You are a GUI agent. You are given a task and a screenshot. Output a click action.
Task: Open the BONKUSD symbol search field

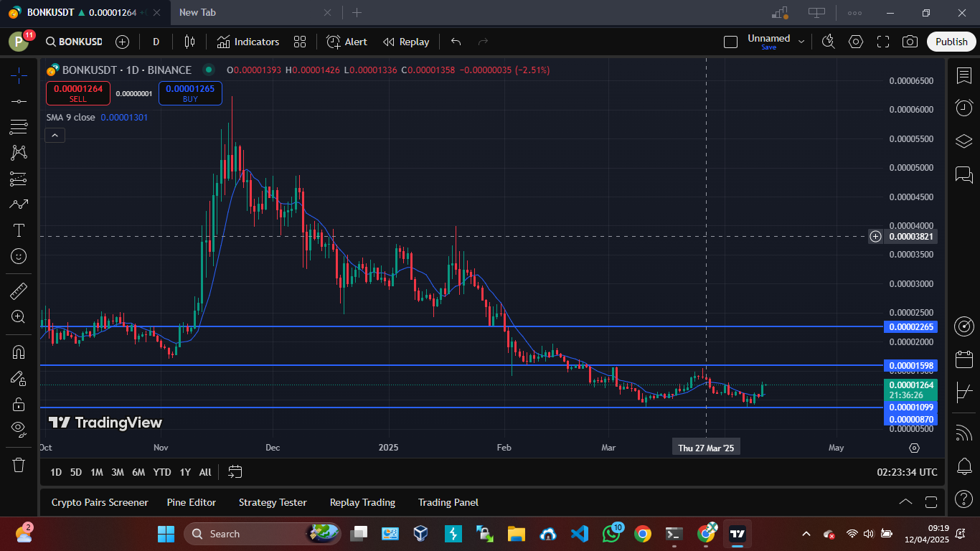(x=74, y=42)
